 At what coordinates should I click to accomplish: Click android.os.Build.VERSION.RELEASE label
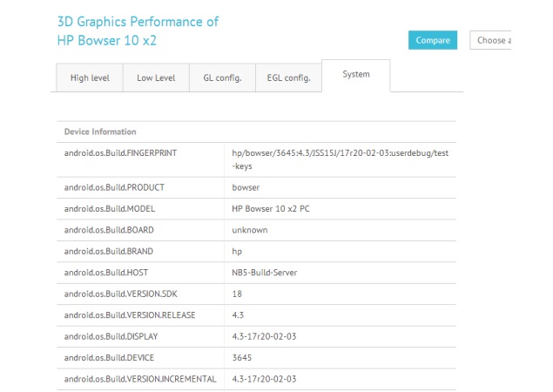click(130, 315)
